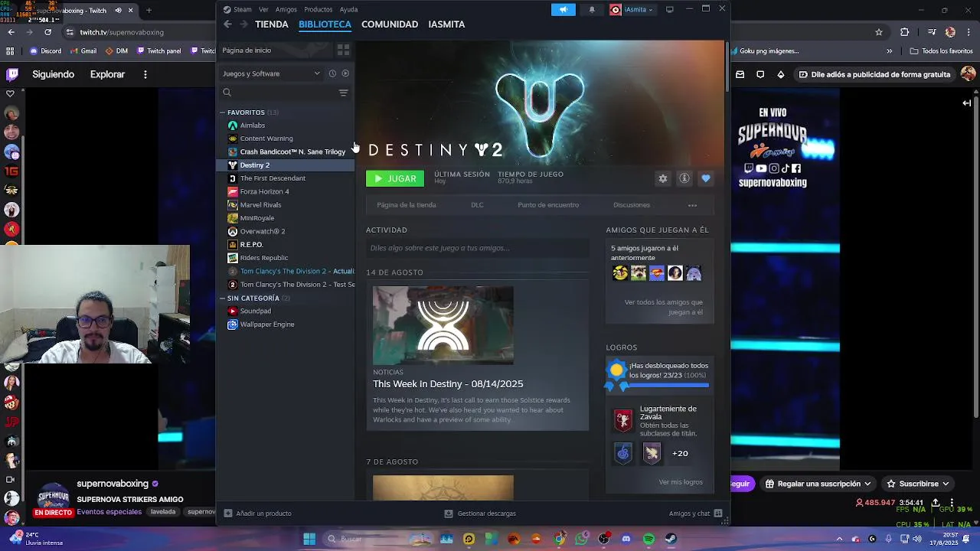The image size is (980, 551).
Task: Click the achievements progress bar
Action: pyautogui.click(x=668, y=386)
